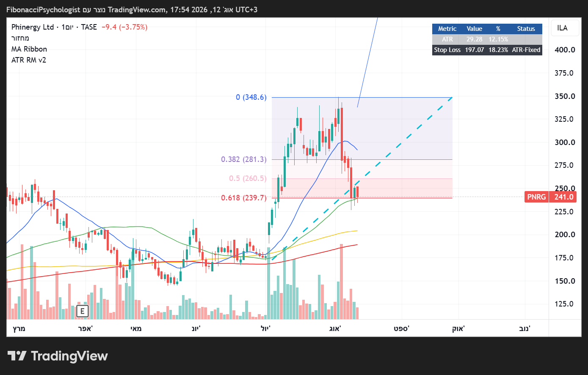Select the PNRG price tag label

[x=536, y=197]
